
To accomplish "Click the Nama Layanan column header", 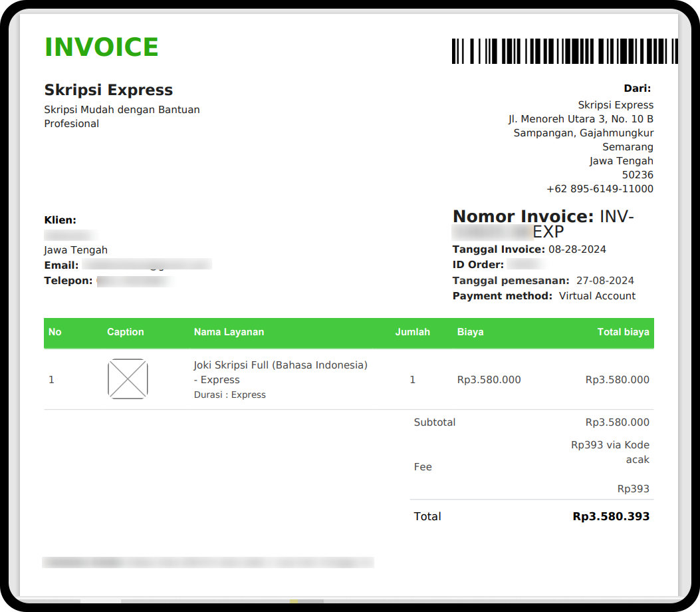I will coord(229,332).
